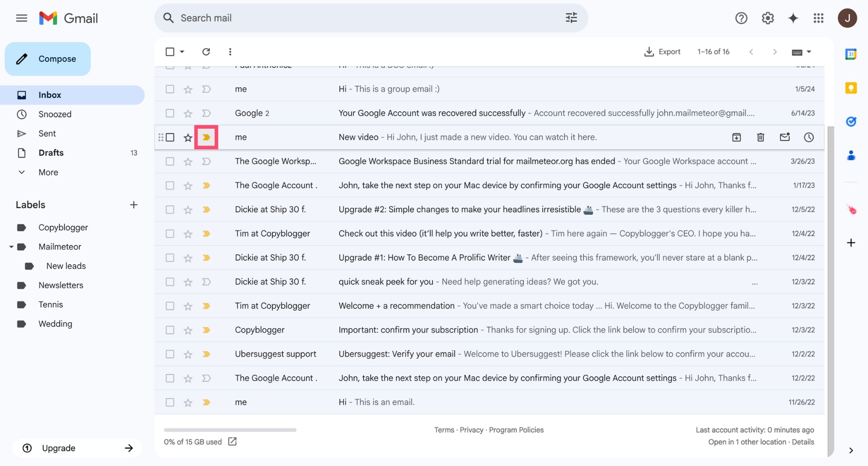Screen dimensions: 868x466
Task: Toggle importance on Google Workspace trial email
Action: pos(206,161)
